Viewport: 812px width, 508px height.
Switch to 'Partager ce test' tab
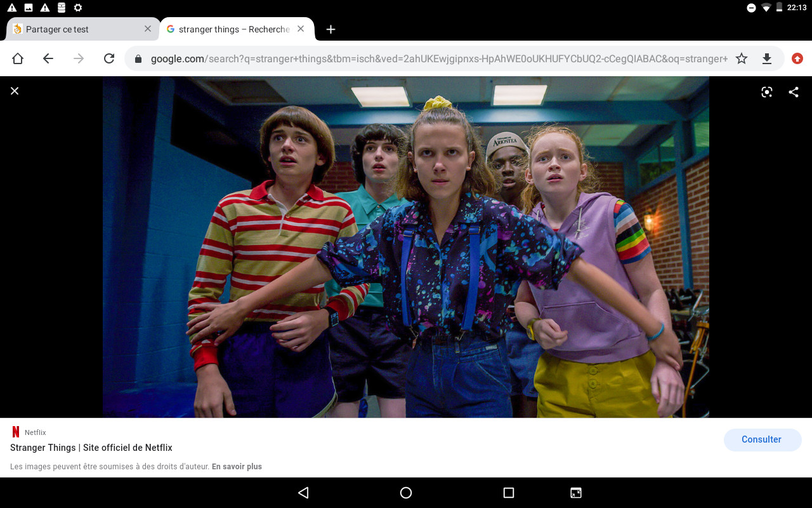(82, 29)
